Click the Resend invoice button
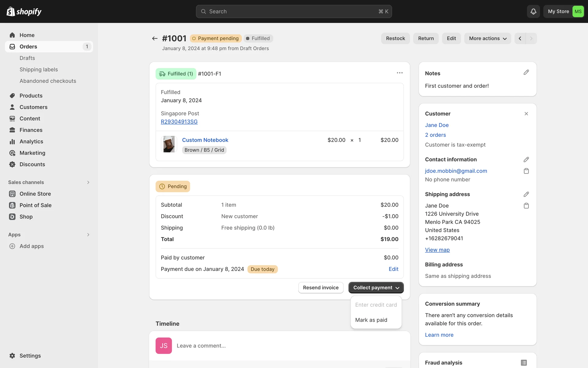Screen dimensions: 588x368 (321, 288)
